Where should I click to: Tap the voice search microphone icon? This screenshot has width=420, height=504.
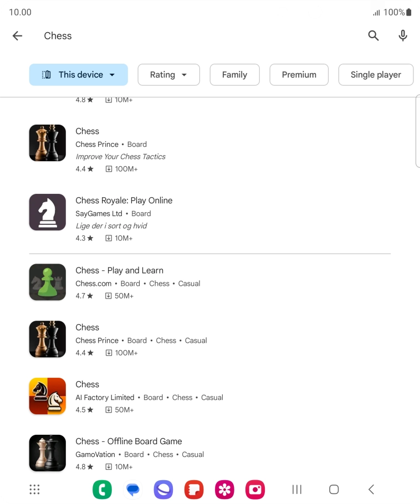pyautogui.click(x=403, y=35)
